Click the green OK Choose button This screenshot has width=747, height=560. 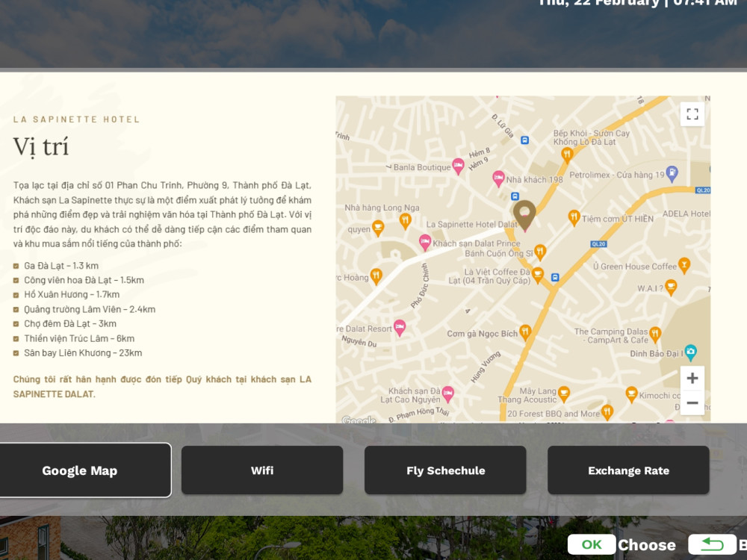tap(591, 545)
